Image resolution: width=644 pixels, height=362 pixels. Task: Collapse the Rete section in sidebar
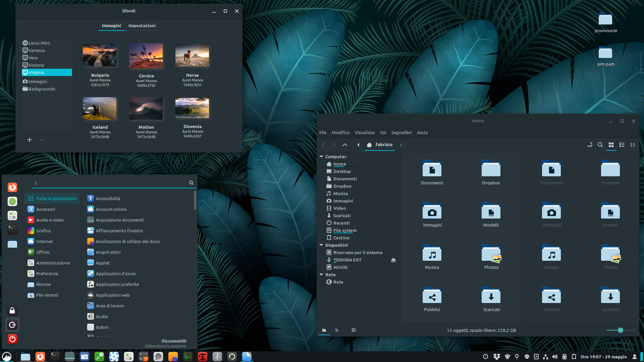321,275
